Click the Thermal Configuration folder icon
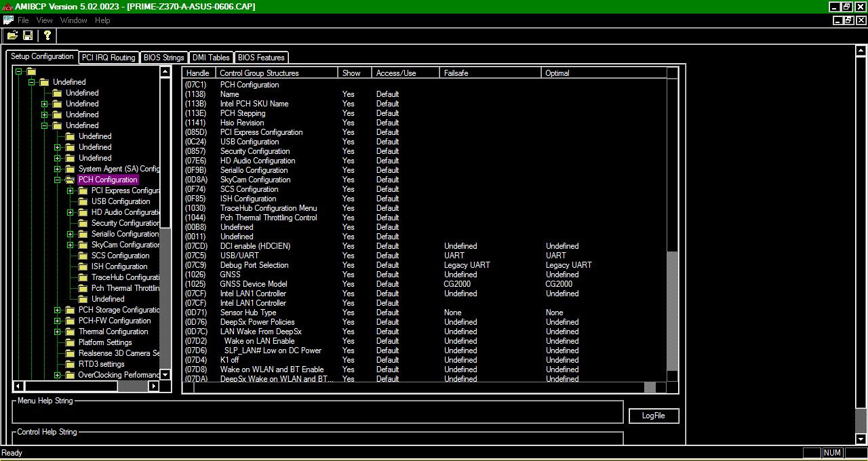The image size is (868, 461). [x=69, y=332]
